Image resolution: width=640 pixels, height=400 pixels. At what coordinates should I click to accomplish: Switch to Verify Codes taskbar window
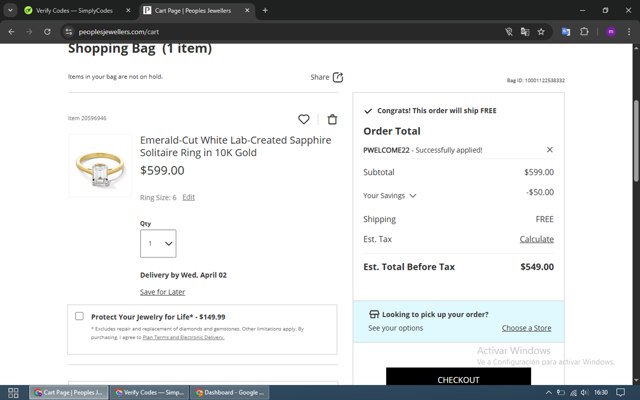[150, 393]
